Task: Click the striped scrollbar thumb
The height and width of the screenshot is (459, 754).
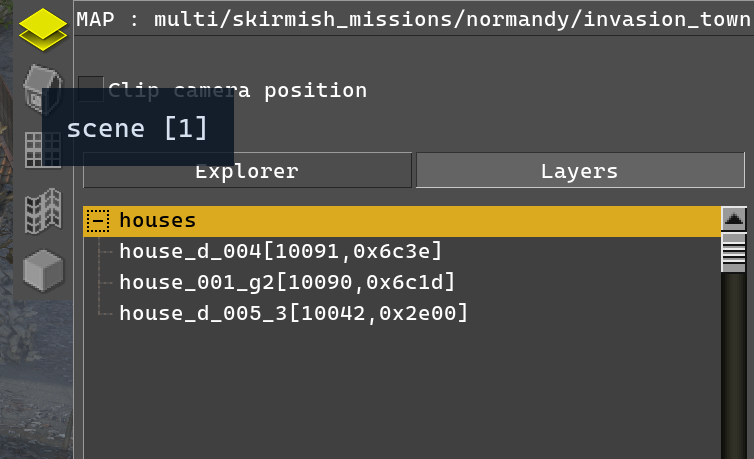Action: pos(733,253)
